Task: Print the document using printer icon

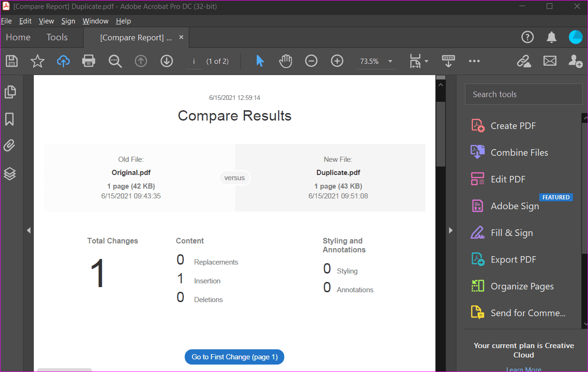Action: (x=89, y=61)
